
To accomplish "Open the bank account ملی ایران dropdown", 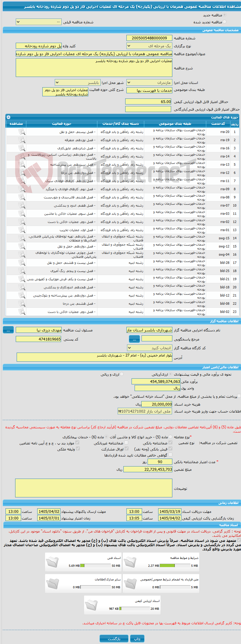I will 145,411.
